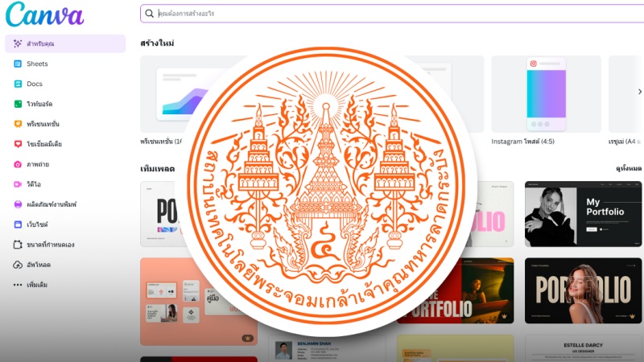This screenshot has height=362, width=644.
Task: Click the ไวท์บอร์ด whiteboard icon
Action: [18, 104]
